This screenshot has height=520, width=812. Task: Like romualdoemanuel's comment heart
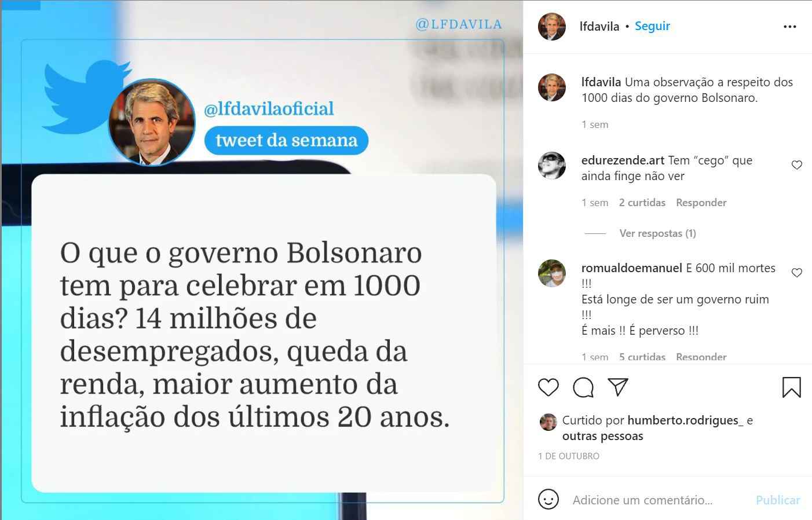click(797, 273)
